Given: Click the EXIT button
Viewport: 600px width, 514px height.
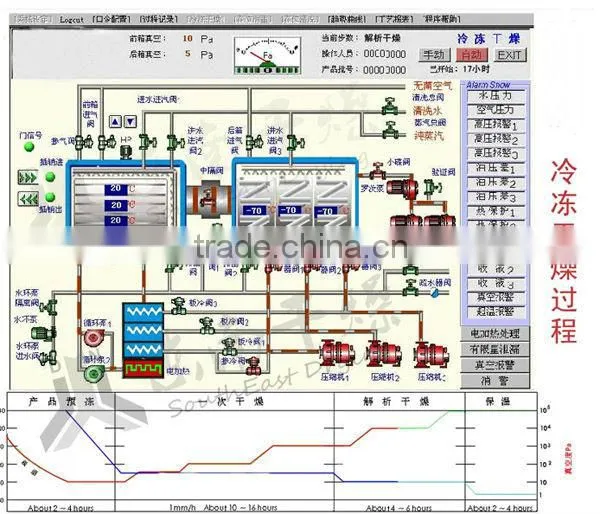Looking at the screenshot, I should pos(510,55).
